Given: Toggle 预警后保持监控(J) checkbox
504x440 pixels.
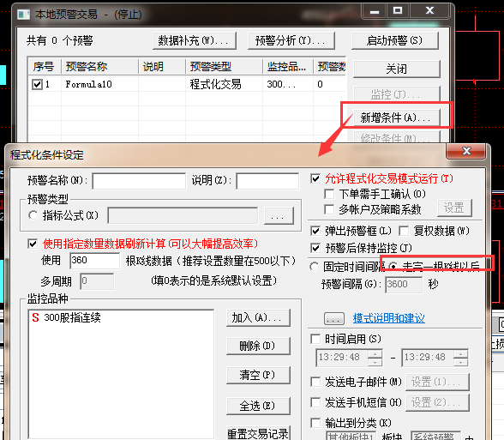Looking at the screenshot, I should point(315,248).
